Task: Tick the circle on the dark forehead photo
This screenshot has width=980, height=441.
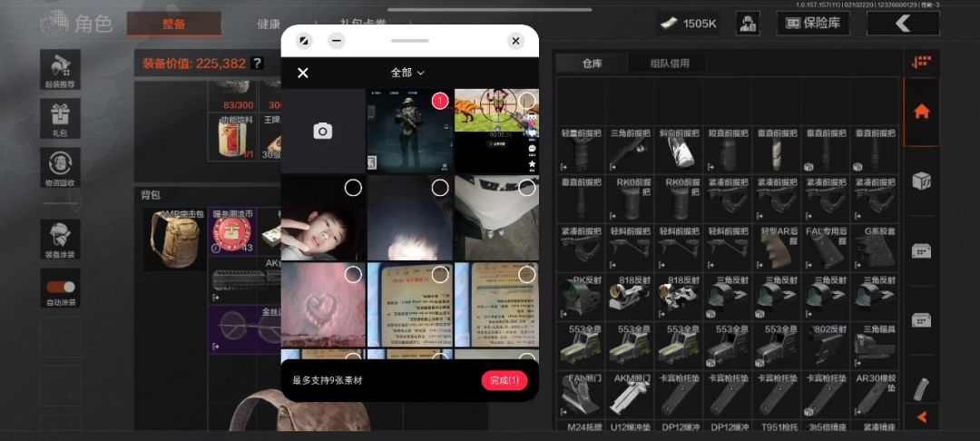Action: click(x=440, y=188)
